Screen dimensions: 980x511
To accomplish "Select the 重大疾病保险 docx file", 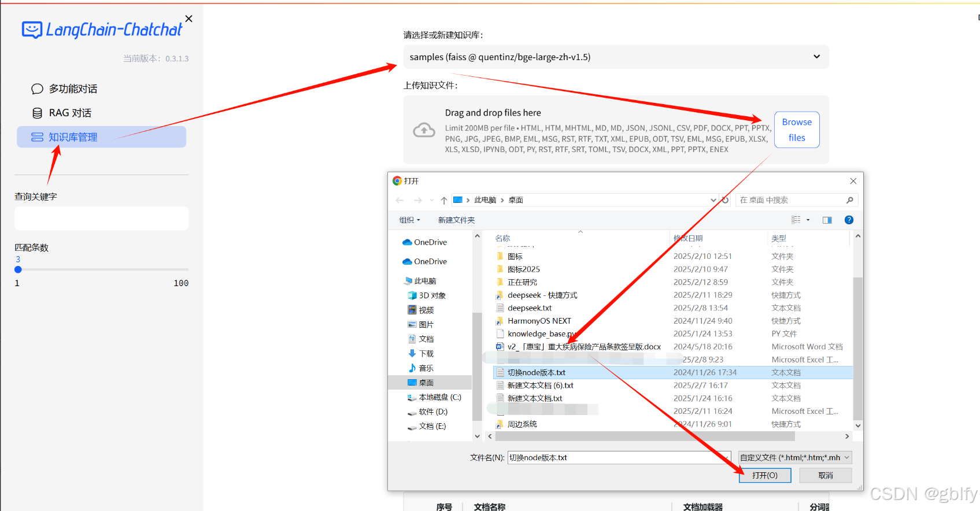I will pos(578,347).
